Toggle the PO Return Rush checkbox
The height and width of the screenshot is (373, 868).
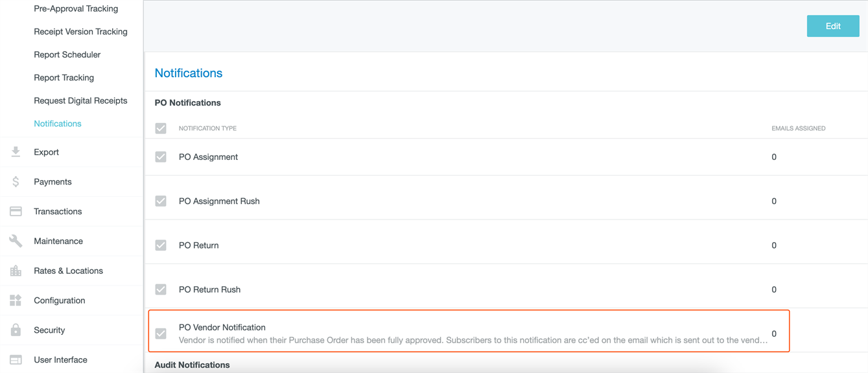click(161, 289)
